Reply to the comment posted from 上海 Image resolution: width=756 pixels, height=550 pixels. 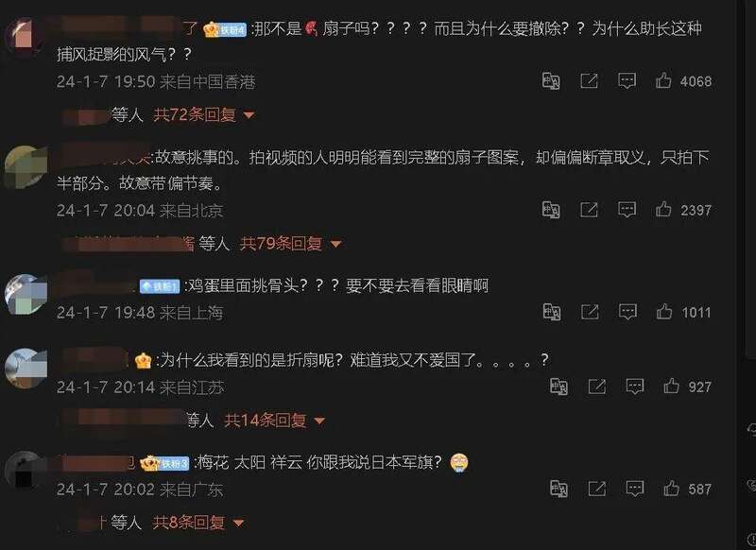pyautogui.click(x=627, y=312)
